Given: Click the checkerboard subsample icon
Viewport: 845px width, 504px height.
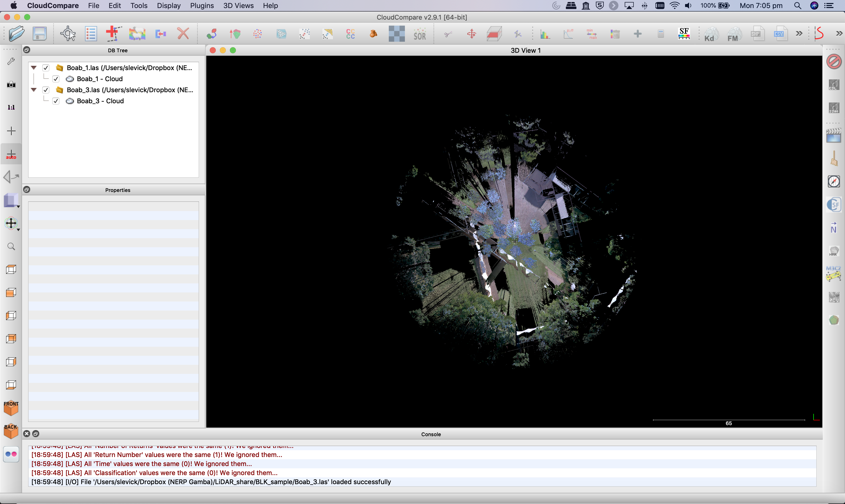Looking at the screenshot, I should point(397,34).
